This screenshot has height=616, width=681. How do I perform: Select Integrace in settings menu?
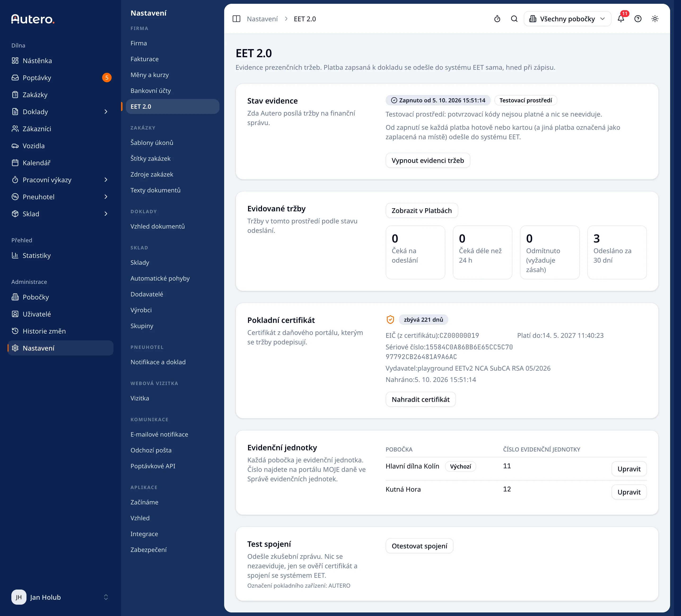coord(172,534)
